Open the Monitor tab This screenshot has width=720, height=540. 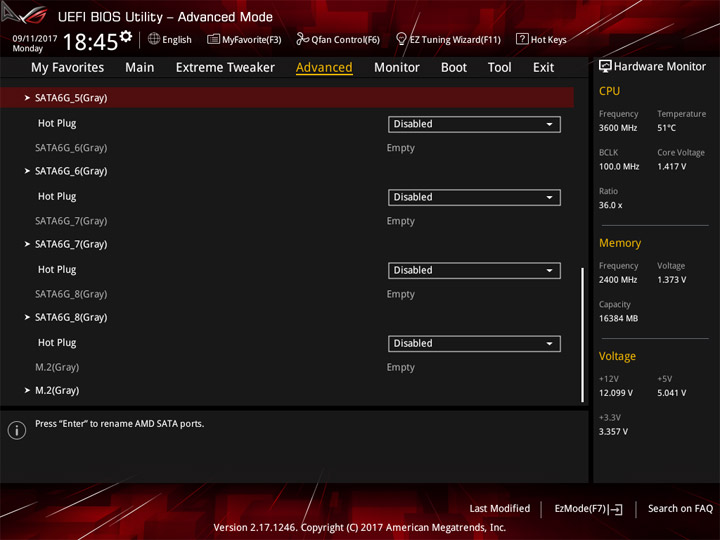(397, 68)
